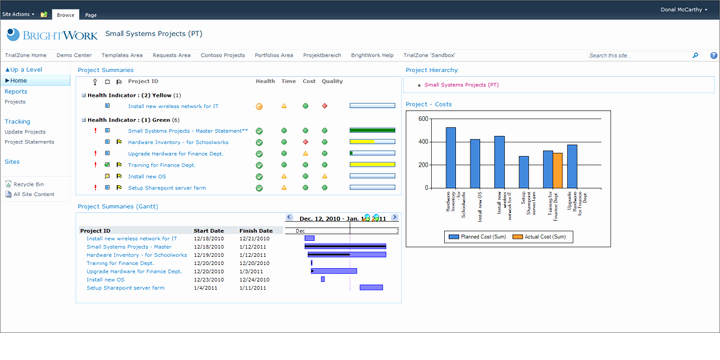The width and height of the screenshot is (720, 360).
Task: Open Upgrade Hardware for Finance Dept. summary link
Action: 175,153
